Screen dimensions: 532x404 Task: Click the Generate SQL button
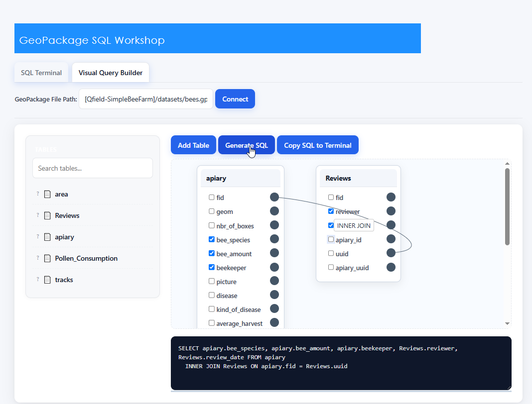(247, 145)
